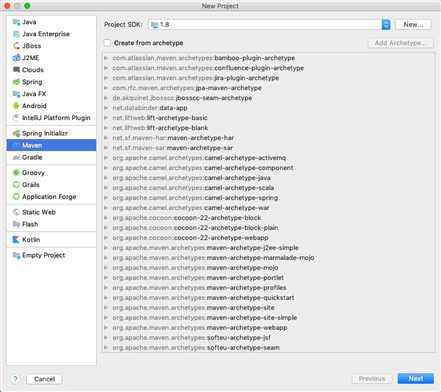Select maven-archetype-marmalade-mojo row

tap(269, 258)
